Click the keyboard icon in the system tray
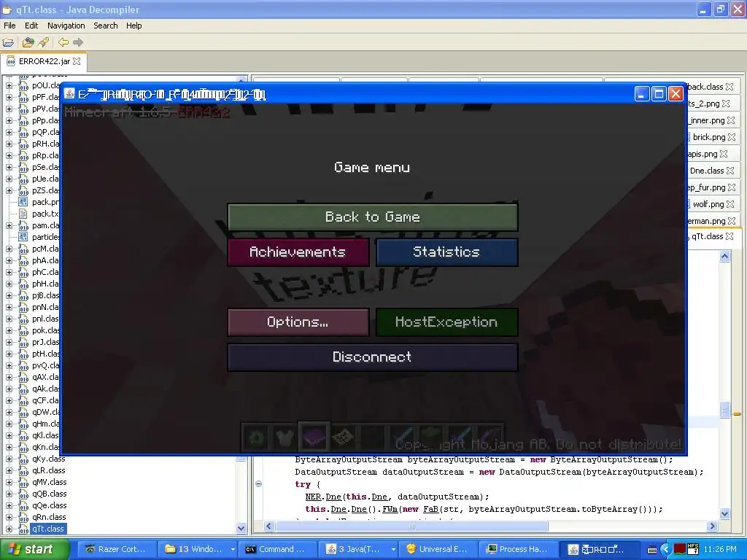This screenshot has height=560, width=747. click(653, 550)
